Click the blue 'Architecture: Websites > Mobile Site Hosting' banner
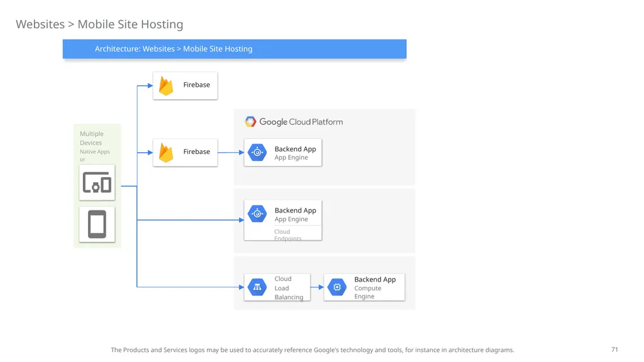The width and height of the screenshot is (644, 362). tap(235, 49)
